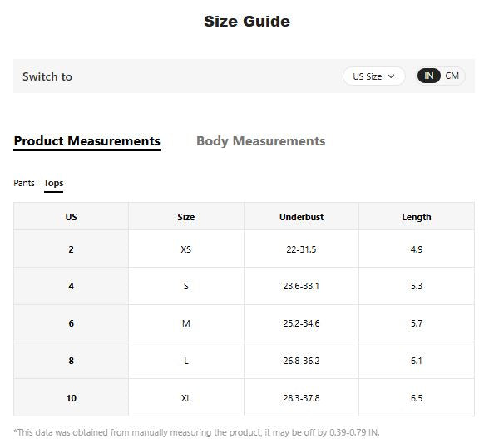Screen dimensions: 494x448
Task: Click the Underbust column header
Action: 301,217
